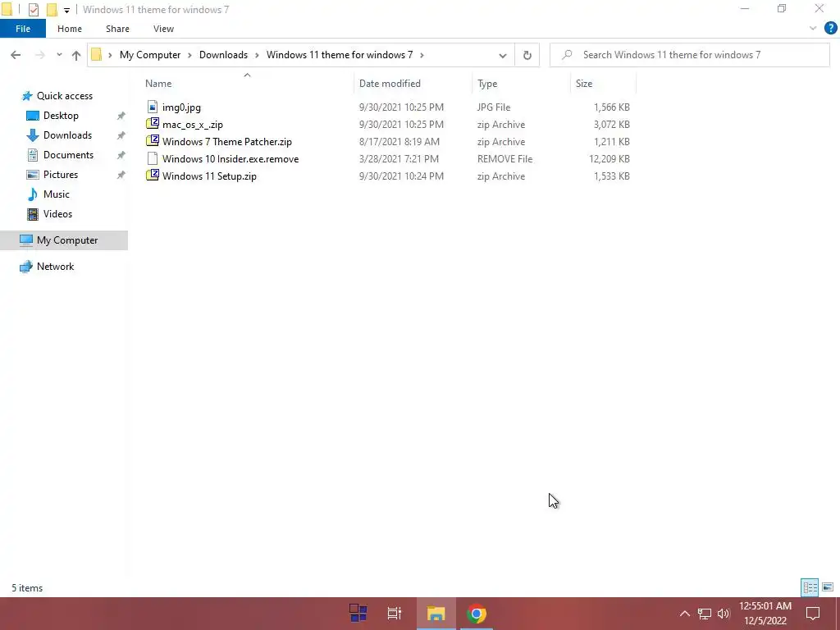The width and height of the screenshot is (840, 630).
Task: Click the taskbar clock and date
Action: pyautogui.click(x=765, y=614)
